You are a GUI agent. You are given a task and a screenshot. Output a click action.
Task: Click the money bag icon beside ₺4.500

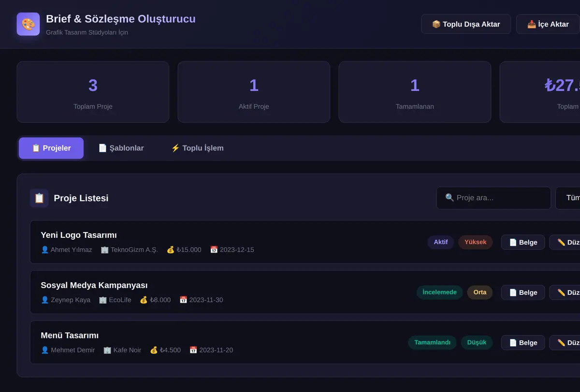(154, 350)
